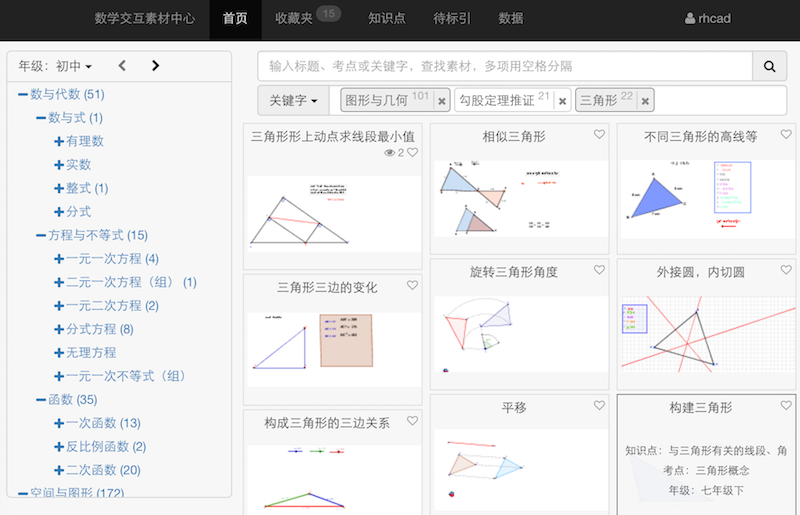
Task: Go to previous grade with left chevron
Action: click(x=122, y=66)
